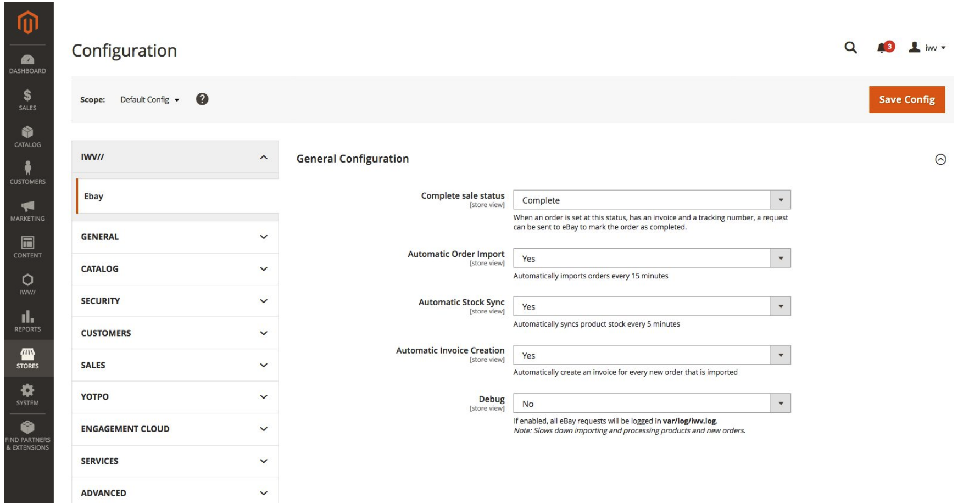This screenshot has width=980, height=504.
Task: Open the iwv user account menu
Action: click(927, 48)
